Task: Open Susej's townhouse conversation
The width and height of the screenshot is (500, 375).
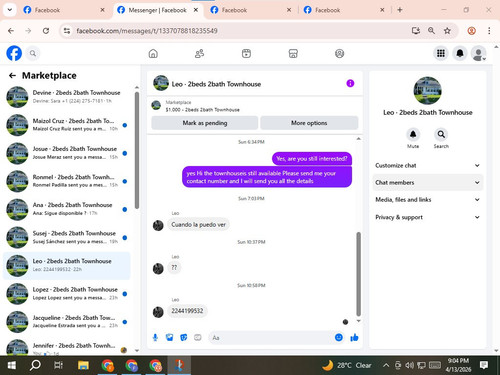Action: 67,237
